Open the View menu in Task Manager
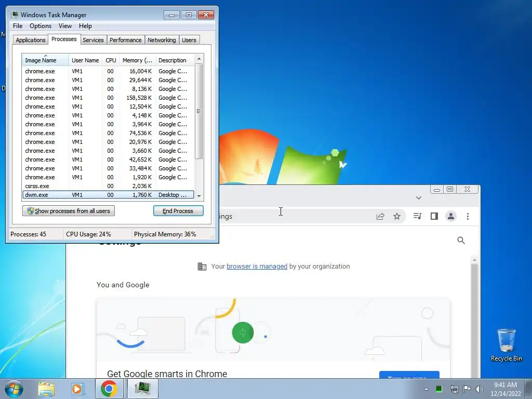 pos(65,26)
